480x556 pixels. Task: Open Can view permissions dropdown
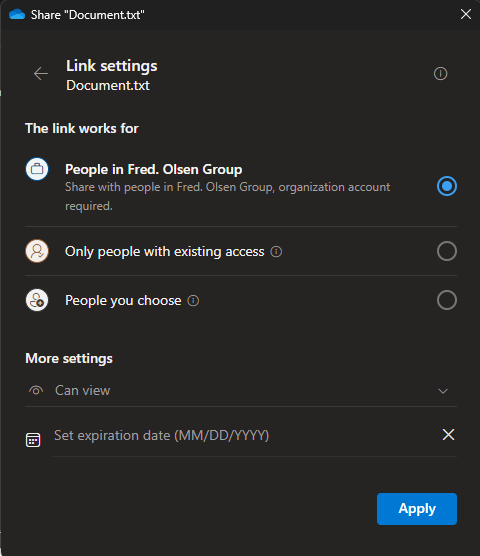tap(241, 391)
